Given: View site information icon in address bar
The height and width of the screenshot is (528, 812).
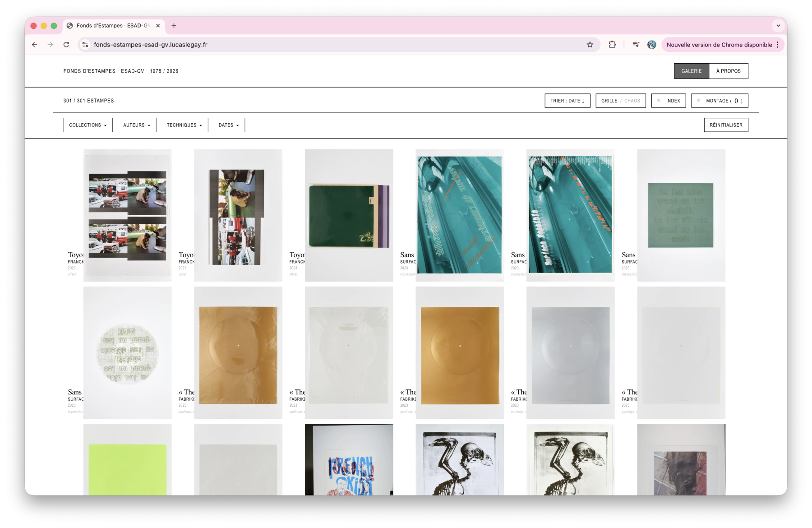Looking at the screenshot, I should (85, 45).
